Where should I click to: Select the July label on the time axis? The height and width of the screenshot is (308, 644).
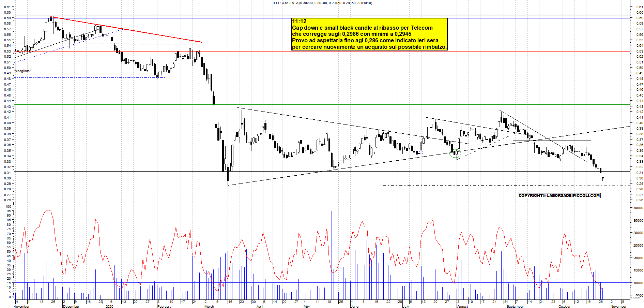tap(405, 306)
